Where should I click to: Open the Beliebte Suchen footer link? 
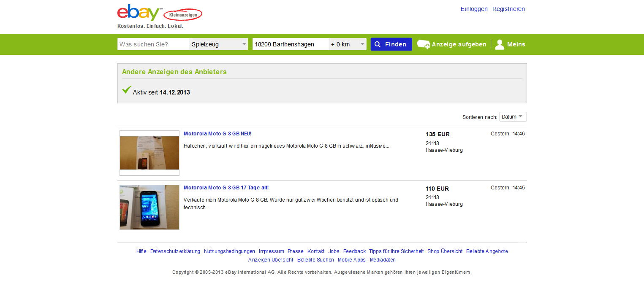[315, 260]
